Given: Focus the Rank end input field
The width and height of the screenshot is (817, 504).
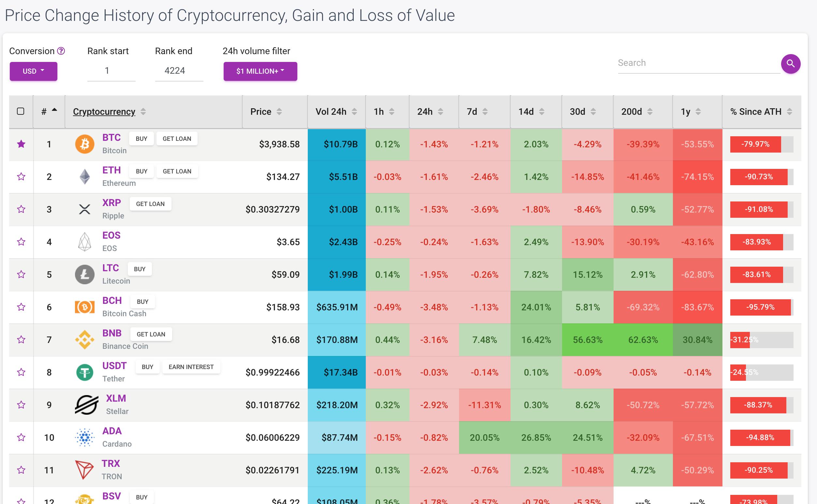Looking at the screenshot, I should [x=179, y=71].
